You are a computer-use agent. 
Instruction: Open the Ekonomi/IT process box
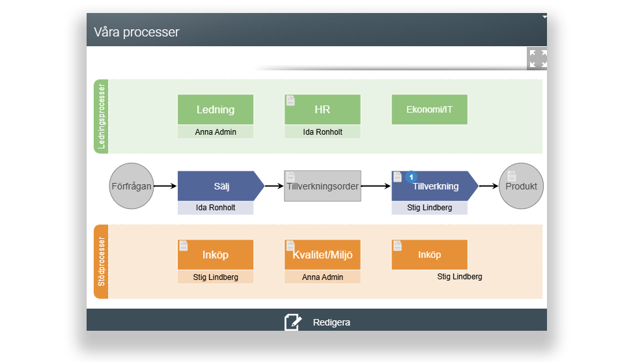[430, 109]
